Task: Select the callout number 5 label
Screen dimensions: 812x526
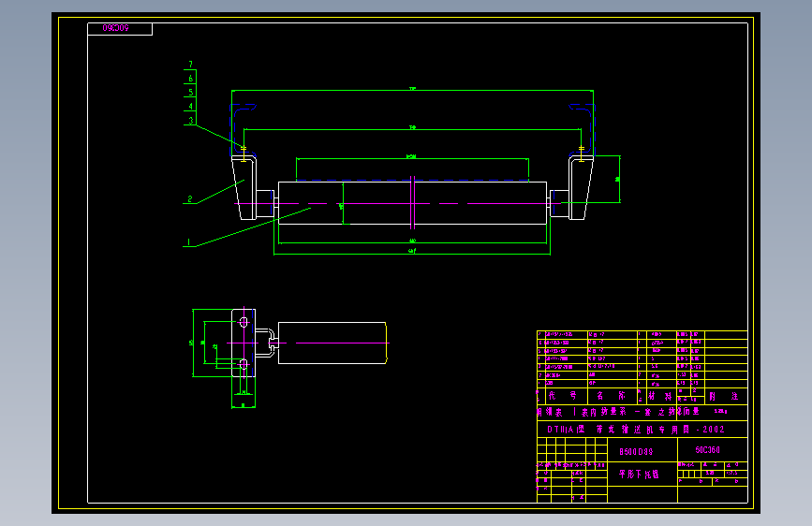Action: coord(190,92)
